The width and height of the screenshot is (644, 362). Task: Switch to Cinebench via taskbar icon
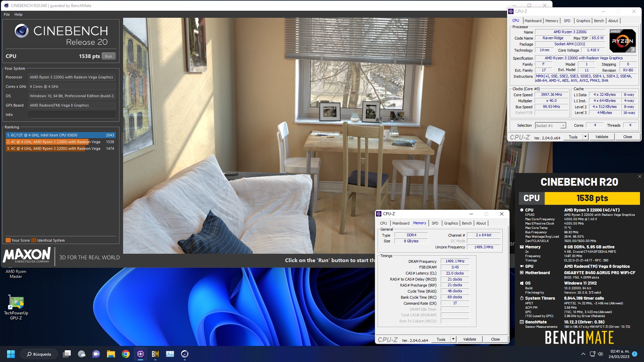[x=185, y=354]
